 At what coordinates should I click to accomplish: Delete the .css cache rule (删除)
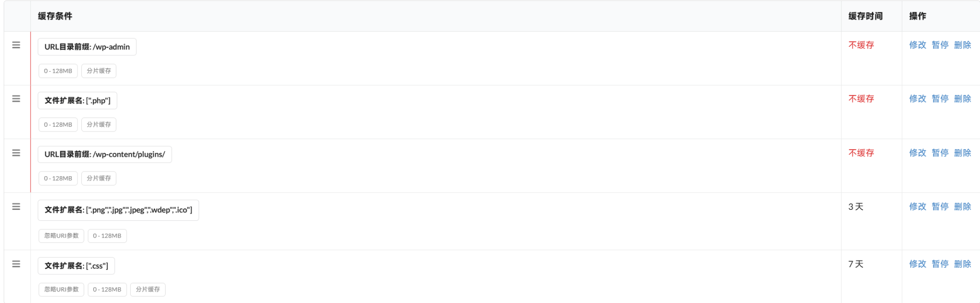[x=962, y=264]
